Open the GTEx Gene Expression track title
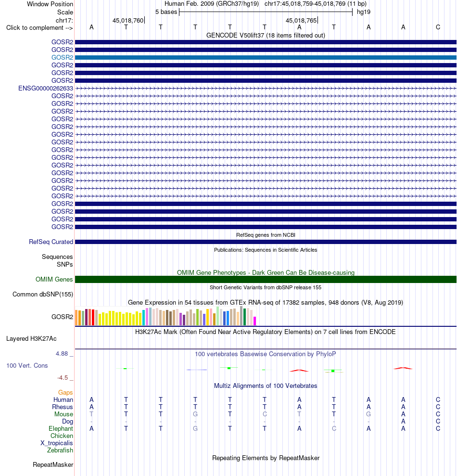The image size is (457, 476). [x=266, y=302]
